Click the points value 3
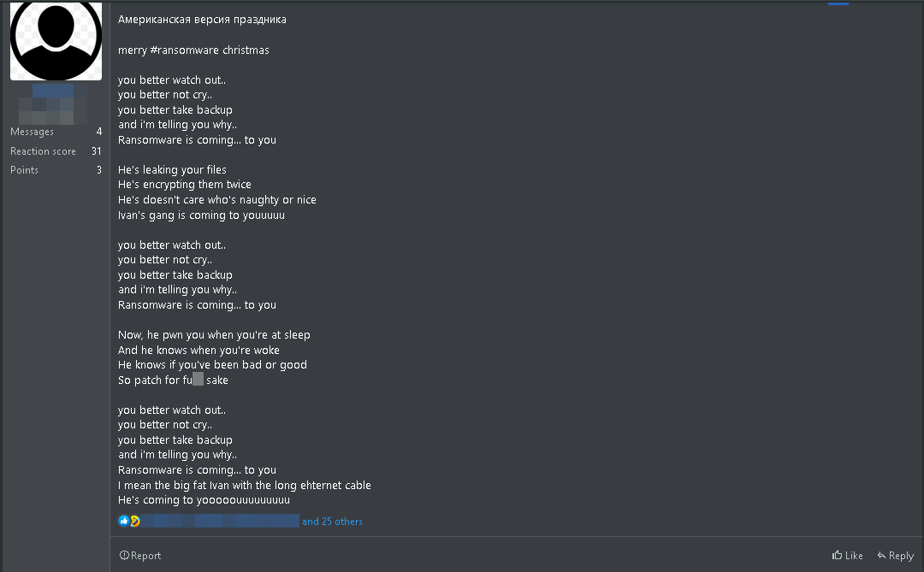 tap(99, 170)
